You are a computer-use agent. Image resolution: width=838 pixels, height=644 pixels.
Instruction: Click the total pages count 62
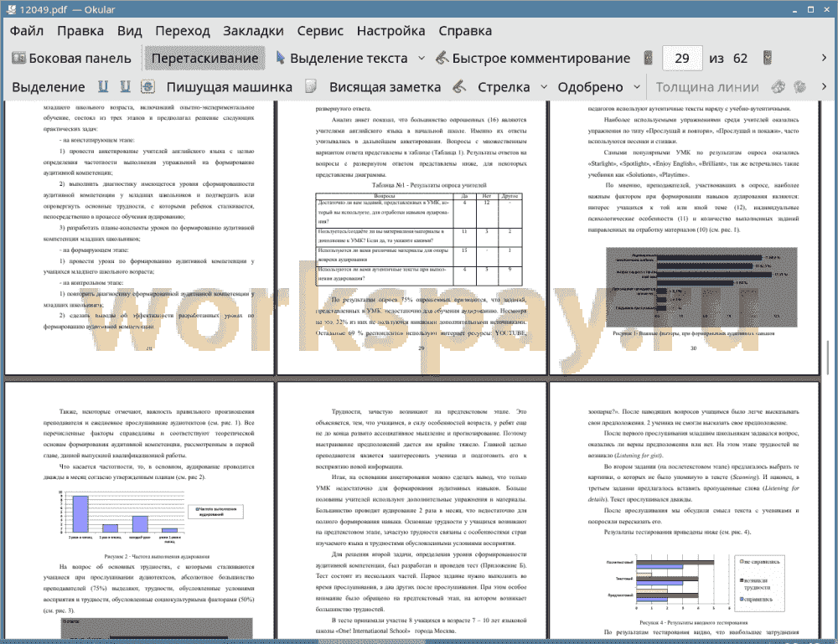(740, 59)
